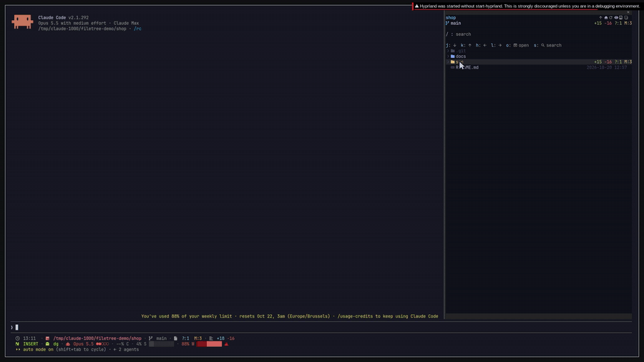644x362 pixels.
Task: Click the home icon in file tree header
Action: tap(606, 18)
